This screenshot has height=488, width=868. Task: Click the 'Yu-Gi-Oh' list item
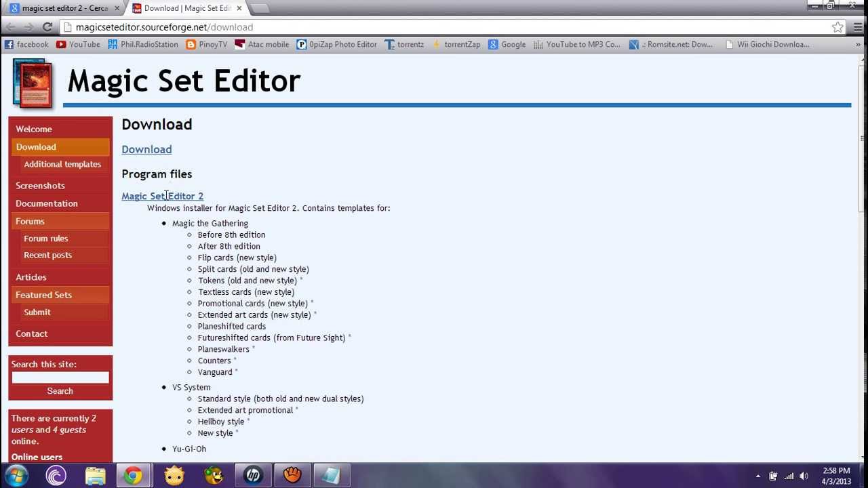[x=189, y=449]
